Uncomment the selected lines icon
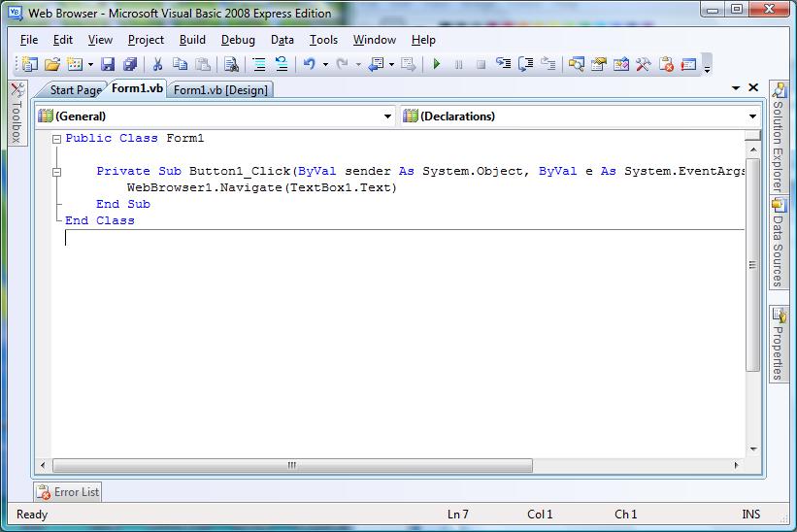The height and width of the screenshot is (532, 797). click(282, 64)
